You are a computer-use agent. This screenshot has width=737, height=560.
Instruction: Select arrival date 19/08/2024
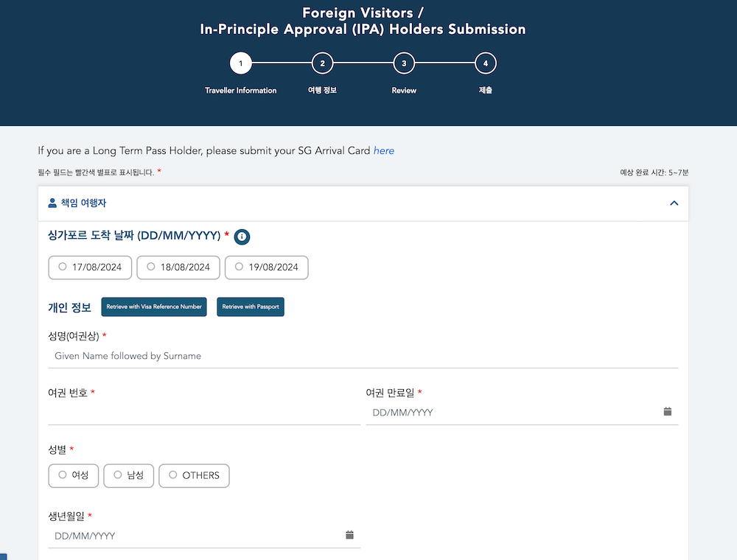[267, 267]
